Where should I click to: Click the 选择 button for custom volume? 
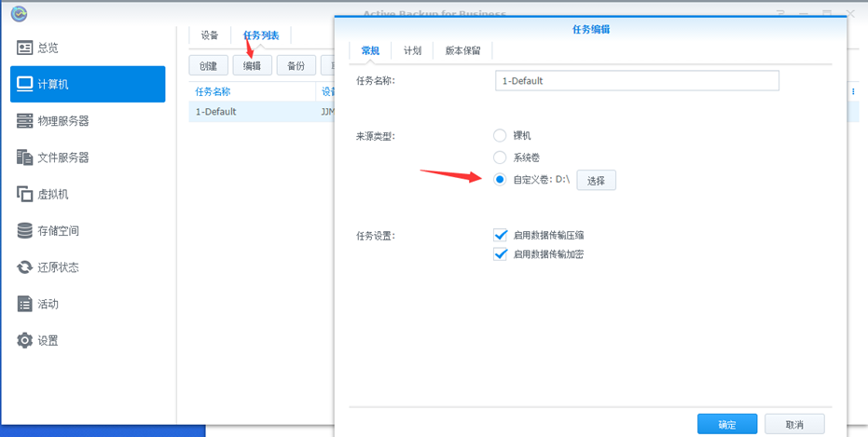(x=596, y=181)
